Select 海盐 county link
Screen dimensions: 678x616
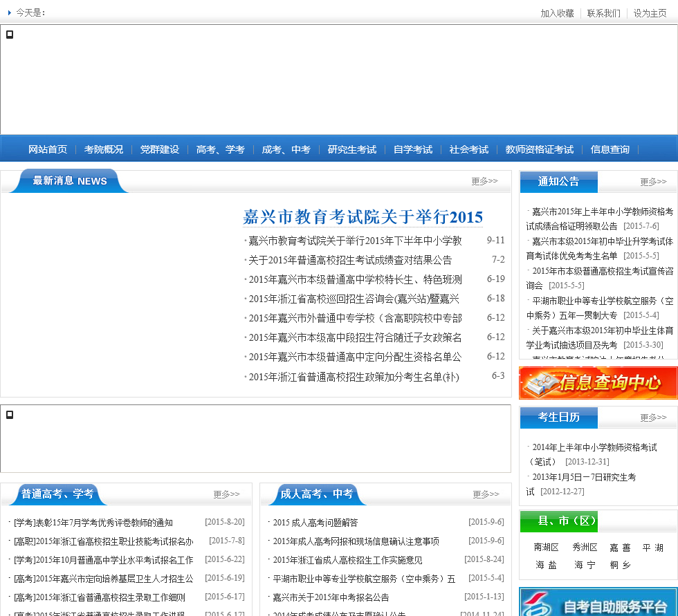click(546, 565)
